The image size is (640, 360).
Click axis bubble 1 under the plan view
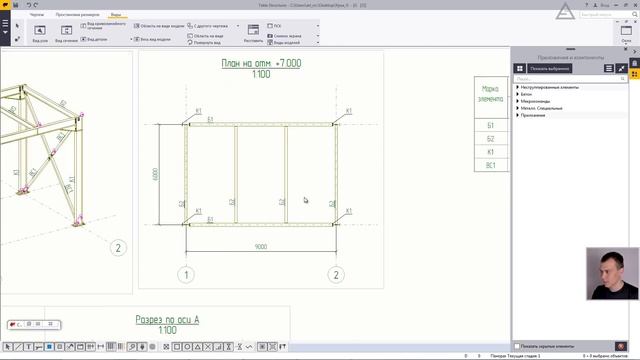[186, 275]
